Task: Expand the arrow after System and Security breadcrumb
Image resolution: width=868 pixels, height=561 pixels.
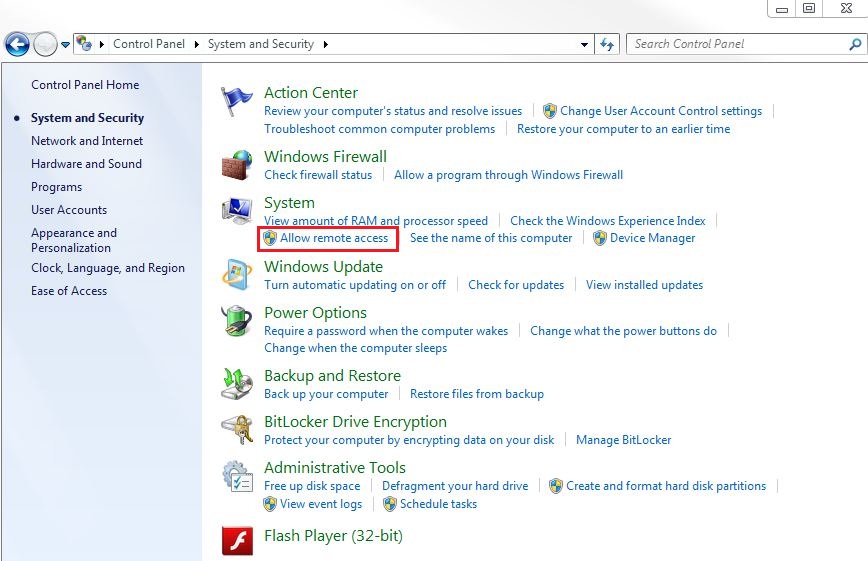Action: 326,44
